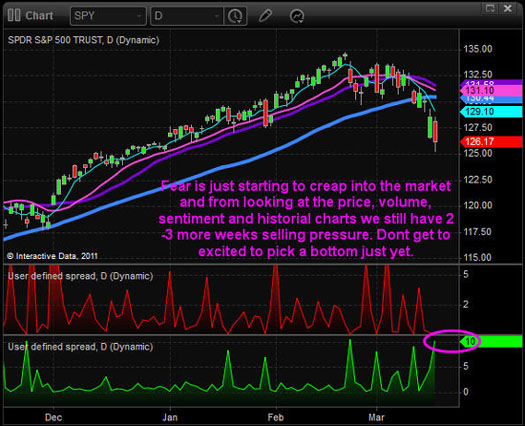
Task: Open the clock time settings icon
Action: [x=235, y=16]
